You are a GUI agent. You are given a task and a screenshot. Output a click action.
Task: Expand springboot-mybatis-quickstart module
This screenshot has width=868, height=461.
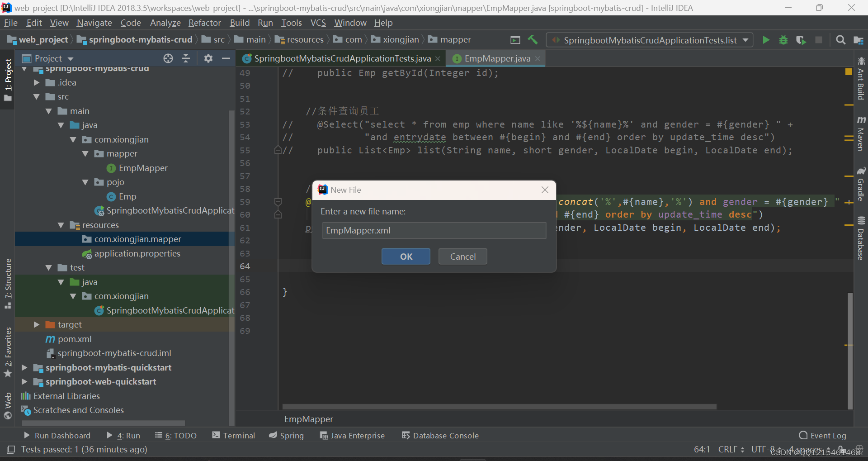pyautogui.click(x=24, y=367)
